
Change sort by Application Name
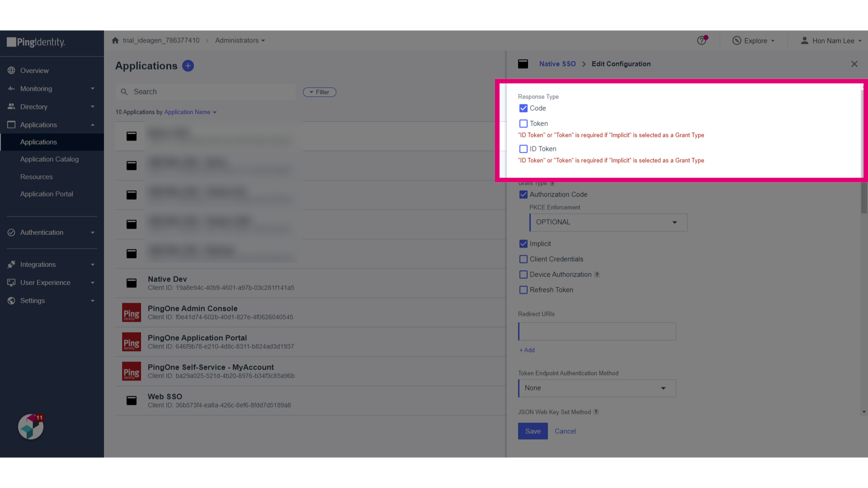(190, 112)
